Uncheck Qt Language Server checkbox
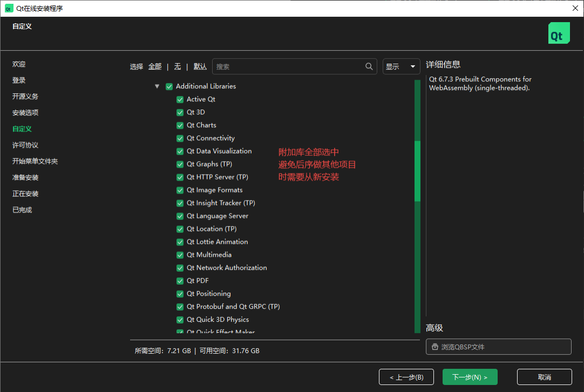The image size is (584, 392). click(180, 216)
